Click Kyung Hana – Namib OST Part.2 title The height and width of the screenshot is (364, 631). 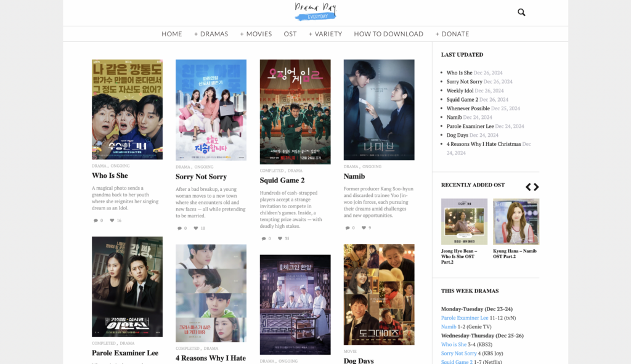(515, 253)
